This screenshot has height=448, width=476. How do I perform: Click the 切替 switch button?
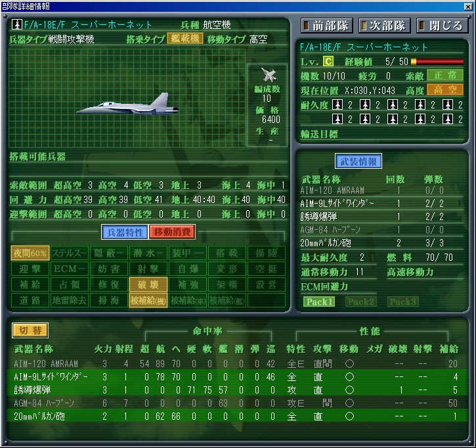coord(30,330)
